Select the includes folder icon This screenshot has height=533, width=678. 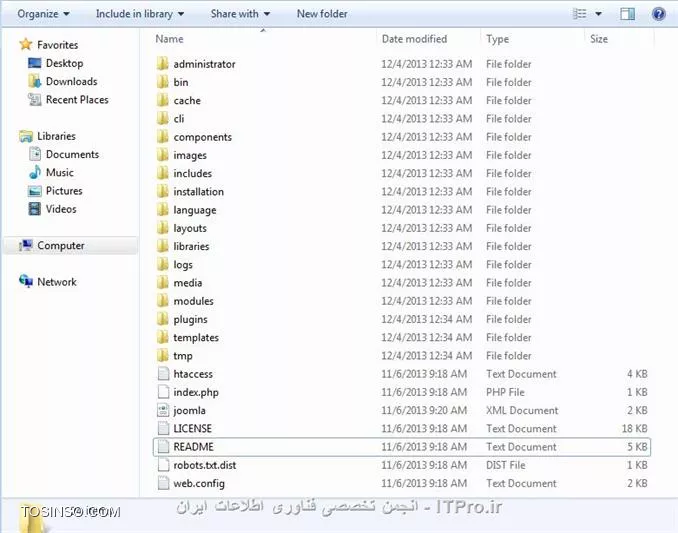click(x=163, y=173)
